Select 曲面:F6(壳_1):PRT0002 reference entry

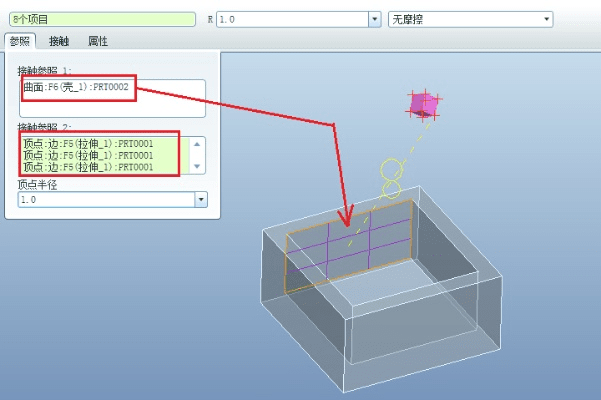pos(76,87)
